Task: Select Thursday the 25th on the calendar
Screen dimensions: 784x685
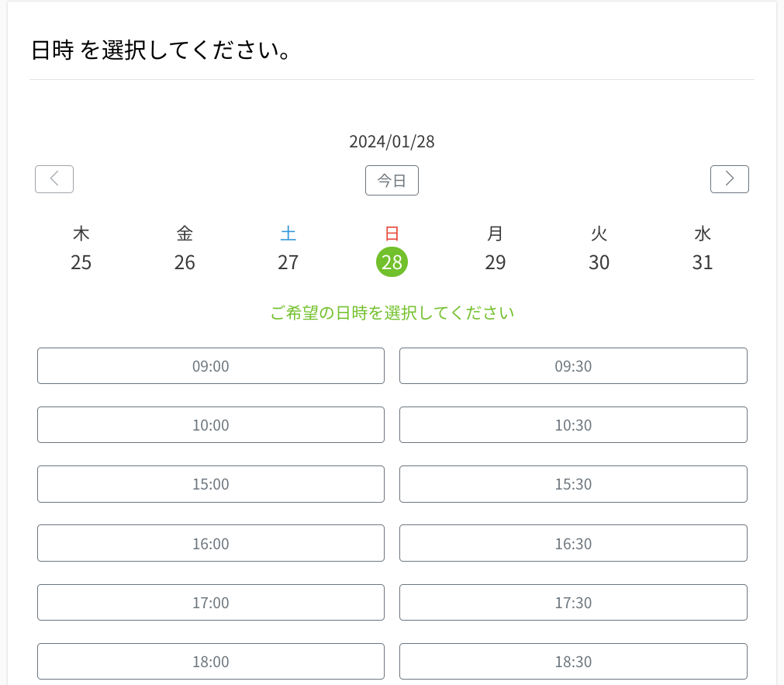Action: click(81, 262)
